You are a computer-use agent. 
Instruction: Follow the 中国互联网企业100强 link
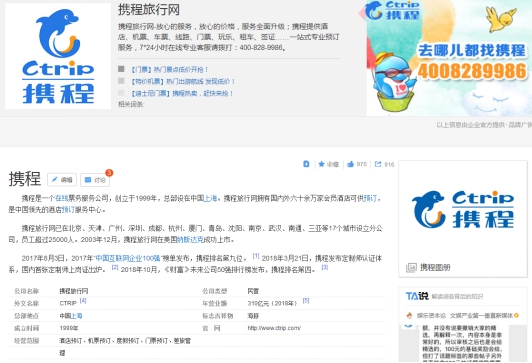point(128,258)
